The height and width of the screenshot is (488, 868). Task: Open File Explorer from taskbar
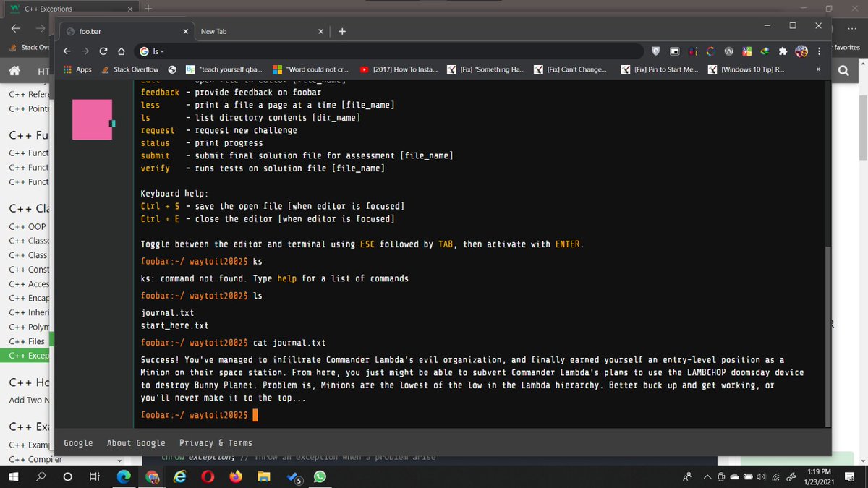point(264,477)
